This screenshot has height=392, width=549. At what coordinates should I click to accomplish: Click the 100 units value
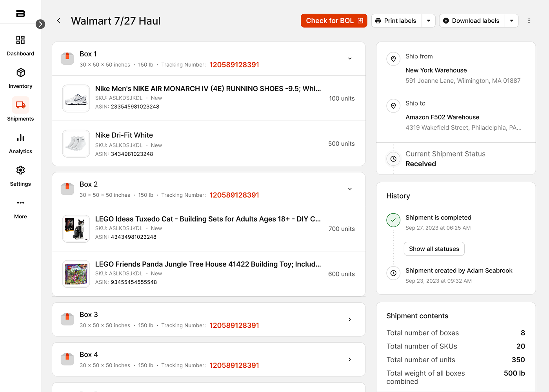342,98
